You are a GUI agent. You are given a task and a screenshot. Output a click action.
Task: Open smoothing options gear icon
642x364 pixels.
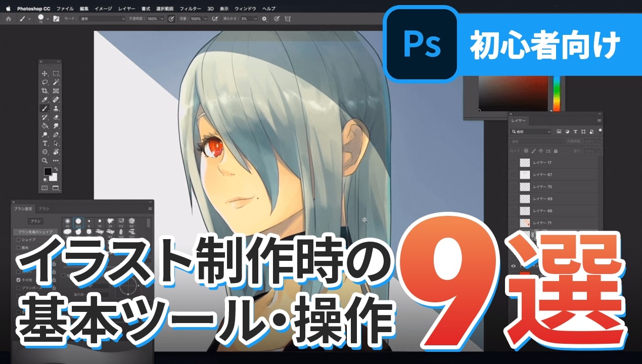point(264,19)
